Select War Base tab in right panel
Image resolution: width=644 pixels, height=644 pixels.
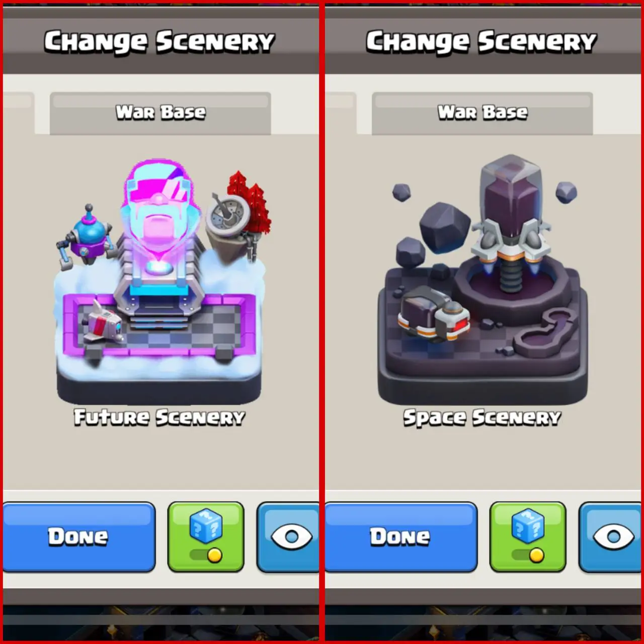tap(482, 113)
